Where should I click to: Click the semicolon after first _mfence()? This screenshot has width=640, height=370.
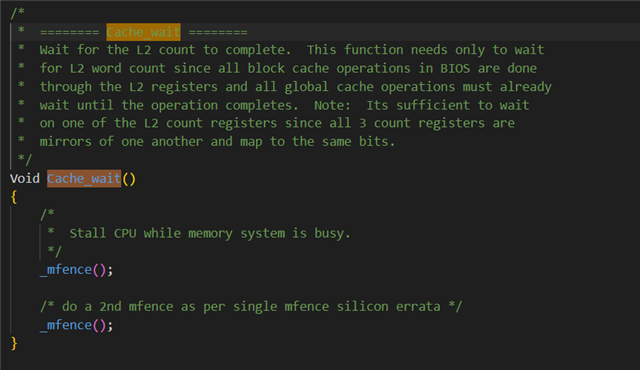(x=110, y=270)
